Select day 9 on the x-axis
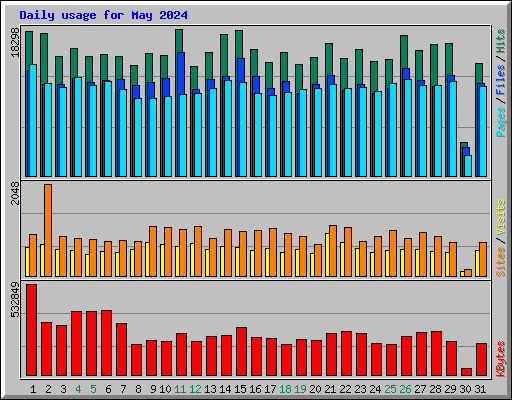This screenshot has height=400, width=512. coord(153,389)
